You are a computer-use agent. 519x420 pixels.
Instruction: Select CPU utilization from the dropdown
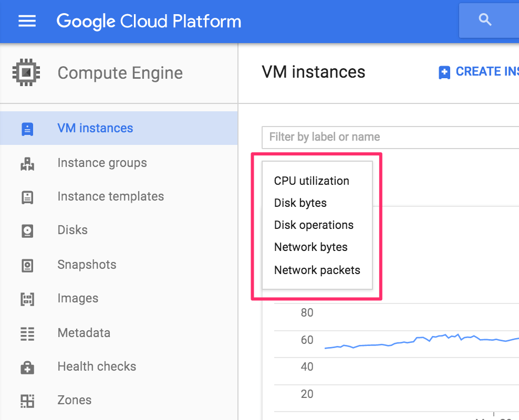(x=312, y=181)
